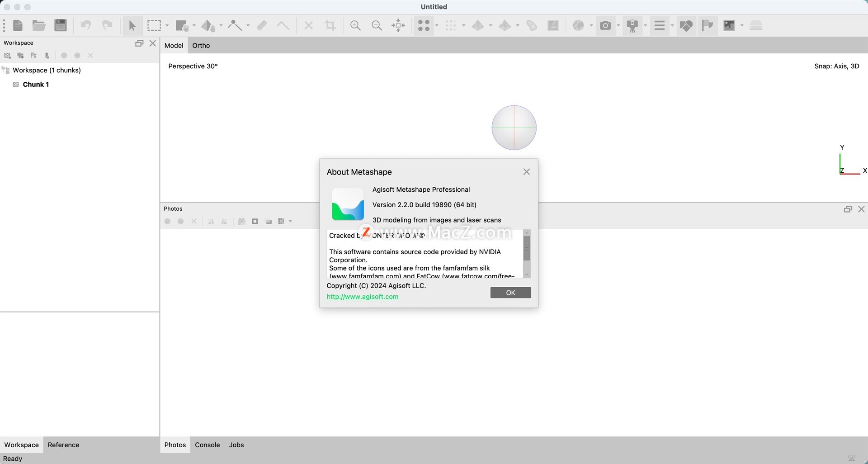Click the Zoom In magnifier icon
The image size is (868, 464).
coord(355,25)
